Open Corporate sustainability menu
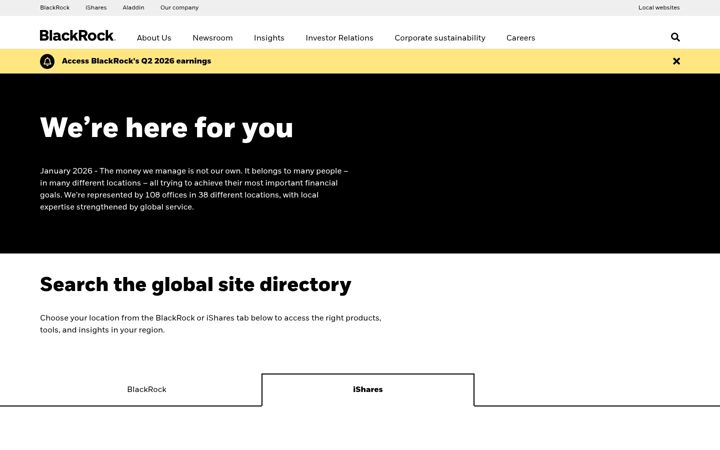 [440, 38]
